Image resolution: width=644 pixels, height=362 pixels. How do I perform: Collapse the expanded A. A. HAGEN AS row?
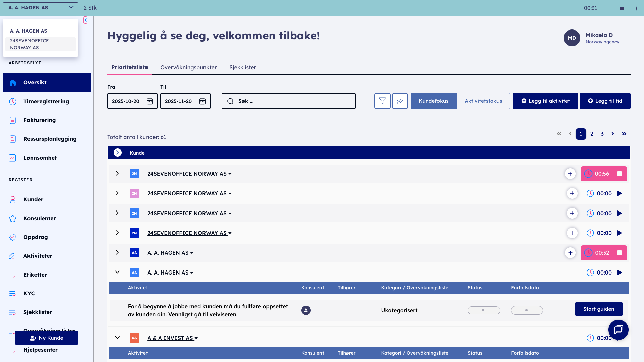pyautogui.click(x=117, y=272)
